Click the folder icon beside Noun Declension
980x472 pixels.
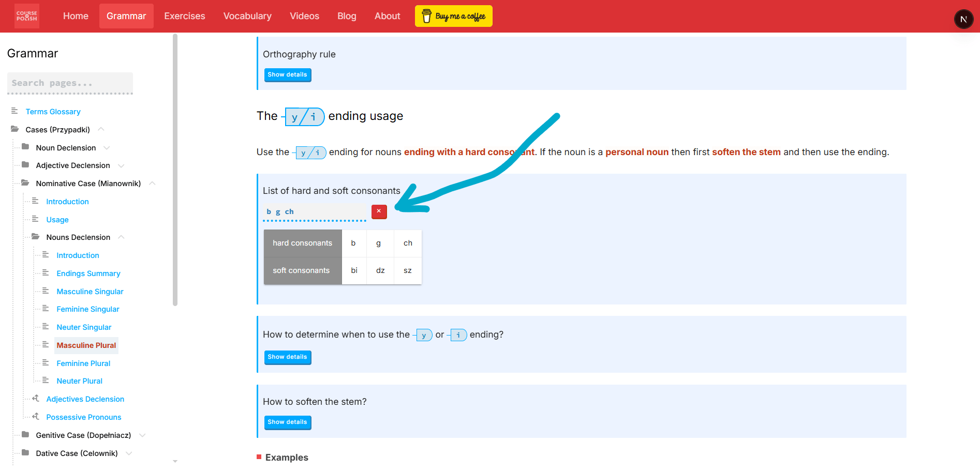25,147
